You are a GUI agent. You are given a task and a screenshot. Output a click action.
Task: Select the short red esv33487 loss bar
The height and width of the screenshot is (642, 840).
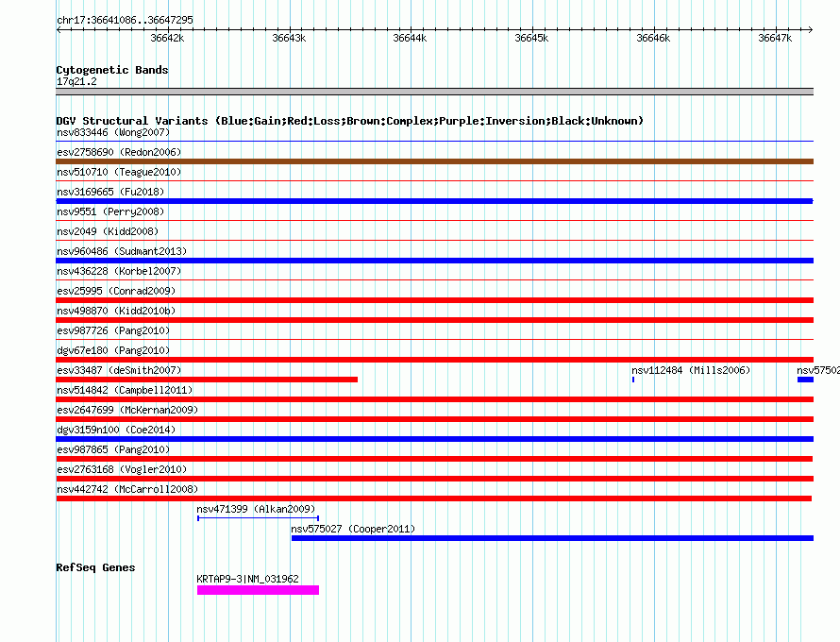point(207,380)
